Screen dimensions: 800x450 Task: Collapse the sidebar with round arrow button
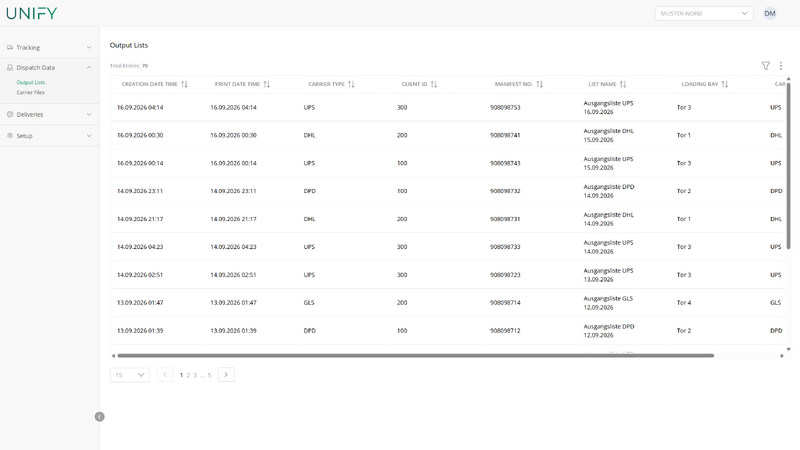[x=99, y=417]
